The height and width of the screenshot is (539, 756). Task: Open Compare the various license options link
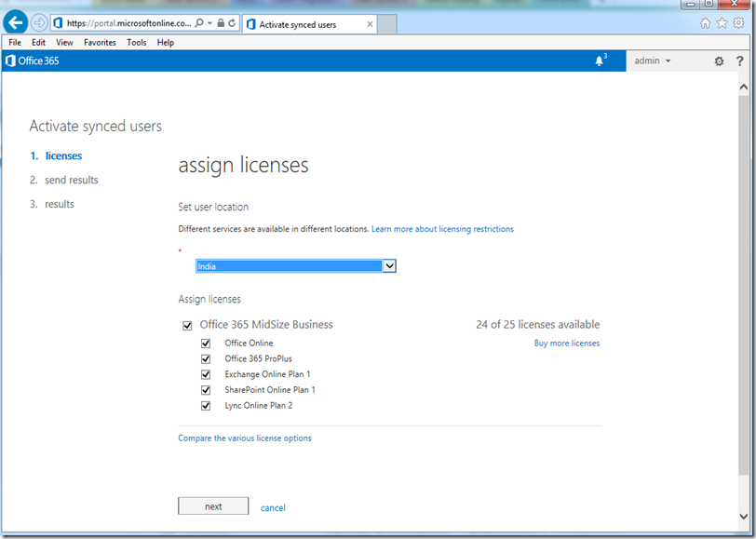pos(245,438)
